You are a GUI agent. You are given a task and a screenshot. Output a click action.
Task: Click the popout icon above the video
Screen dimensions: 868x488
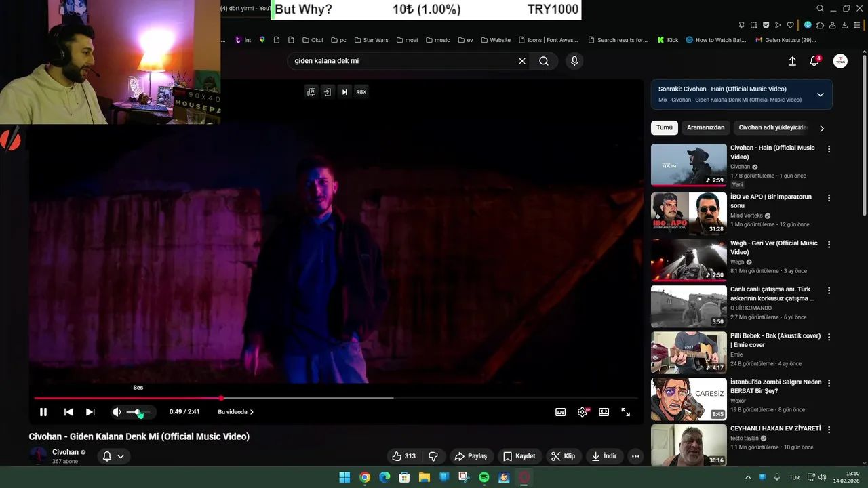[x=311, y=92]
